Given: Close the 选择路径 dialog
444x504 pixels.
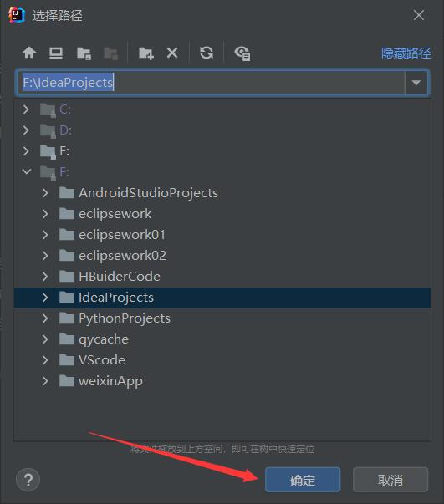Looking at the screenshot, I should (419, 15).
